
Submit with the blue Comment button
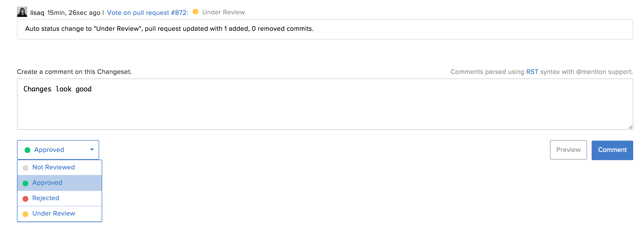(612, 150)
